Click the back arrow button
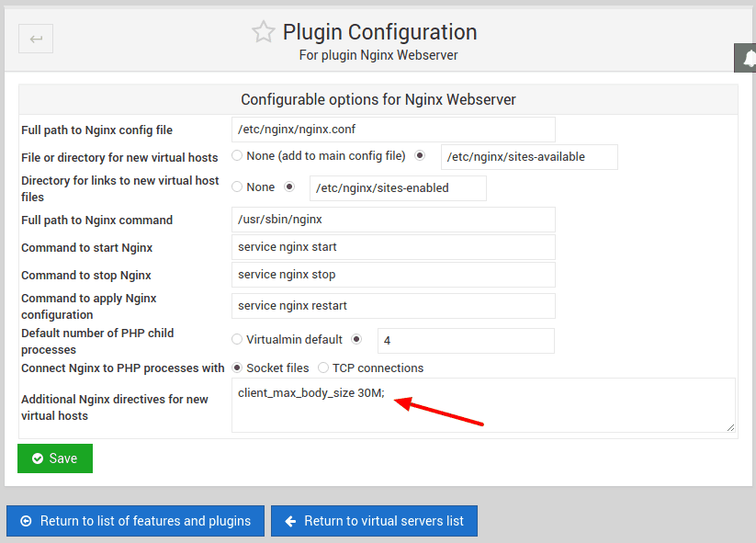Screen dimensions: 756x543 tap(36, 39)
